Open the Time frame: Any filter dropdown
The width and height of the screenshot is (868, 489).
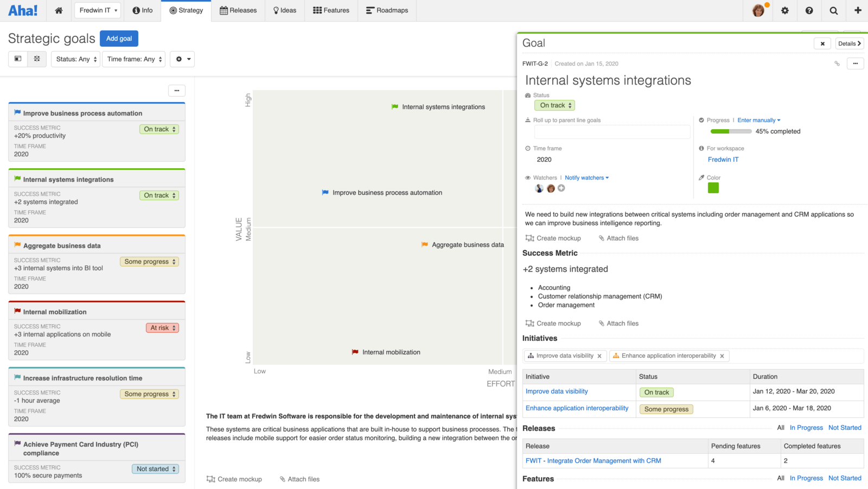[135, 59]
